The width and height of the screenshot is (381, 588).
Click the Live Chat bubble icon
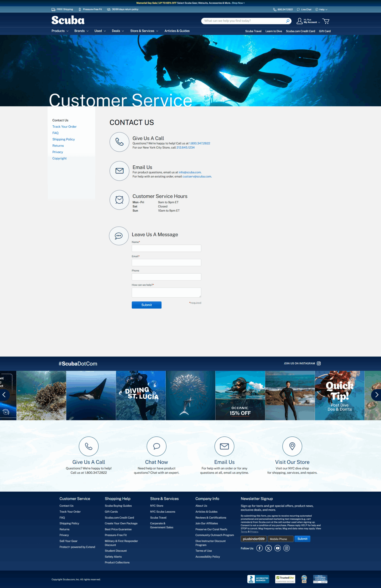(298, 10)
